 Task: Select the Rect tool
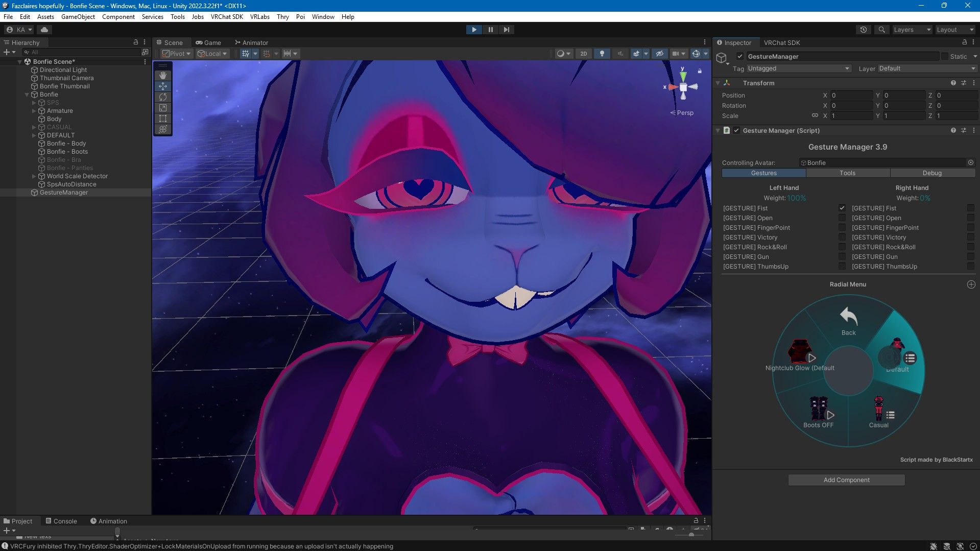[163, 118]
